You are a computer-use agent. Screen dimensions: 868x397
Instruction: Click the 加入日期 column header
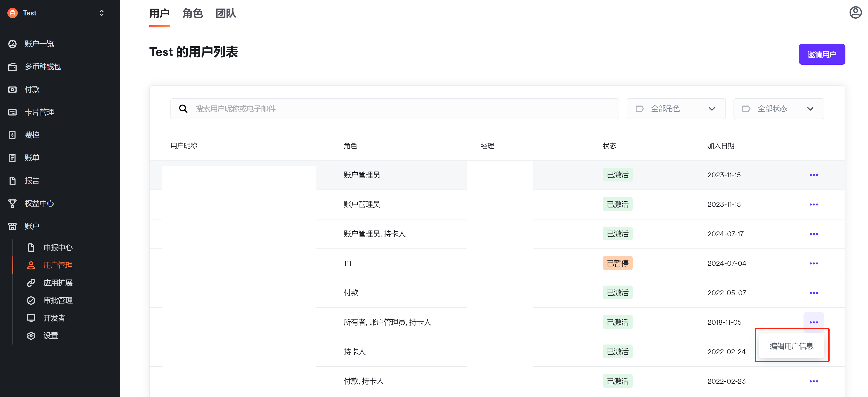(x=721, y=146)
